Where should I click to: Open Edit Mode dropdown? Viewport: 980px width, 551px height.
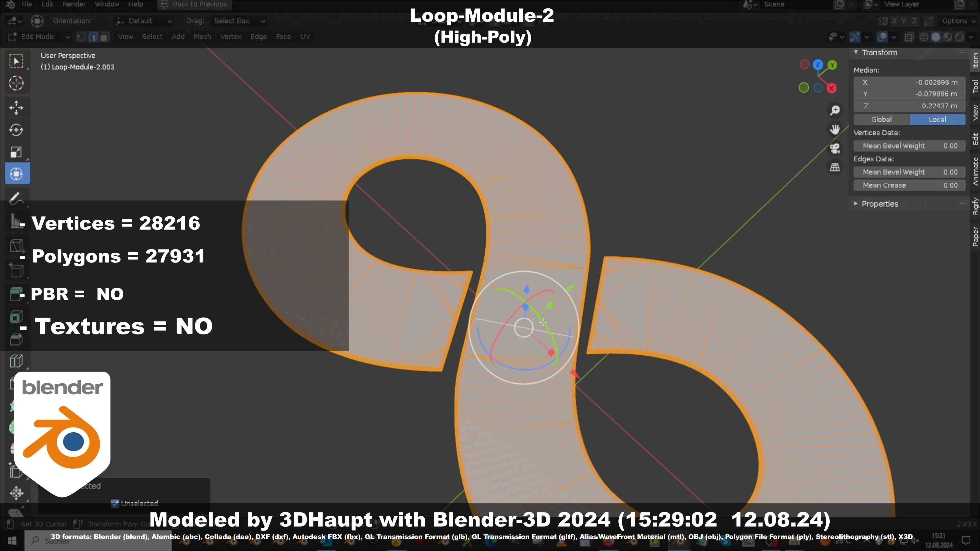tap(39, 37)
